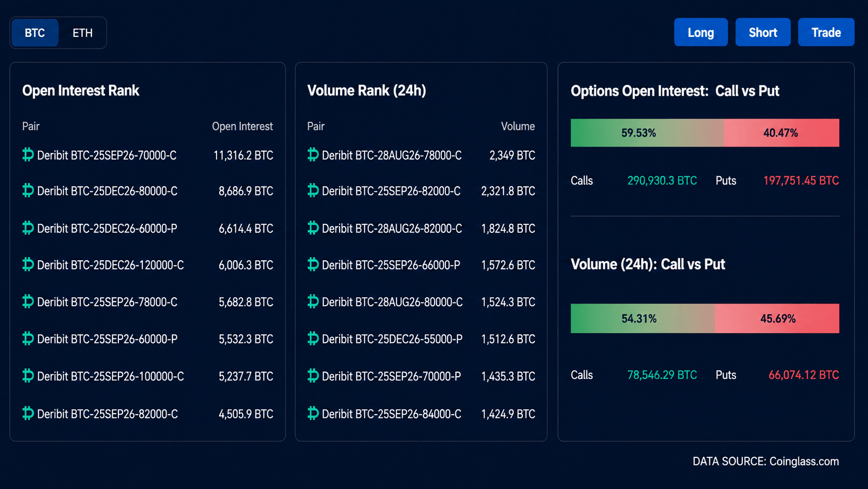
Task: Click the Short button
Action: [763, 32]
